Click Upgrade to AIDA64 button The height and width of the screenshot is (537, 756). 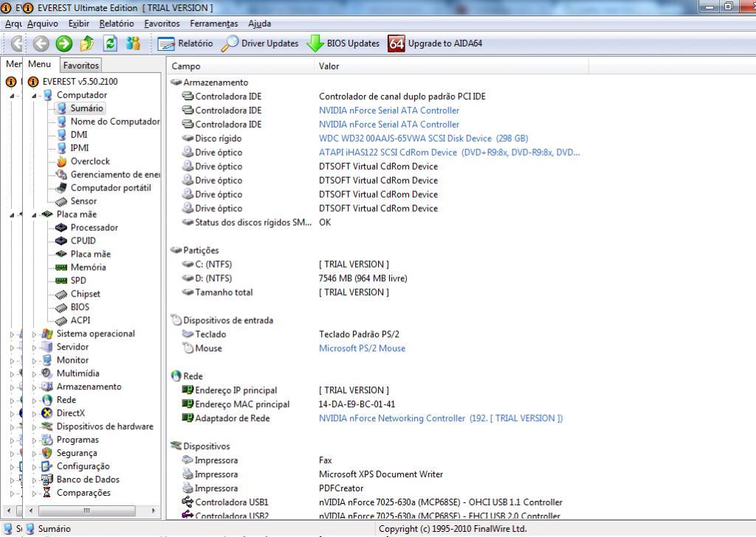click(435, 44)
